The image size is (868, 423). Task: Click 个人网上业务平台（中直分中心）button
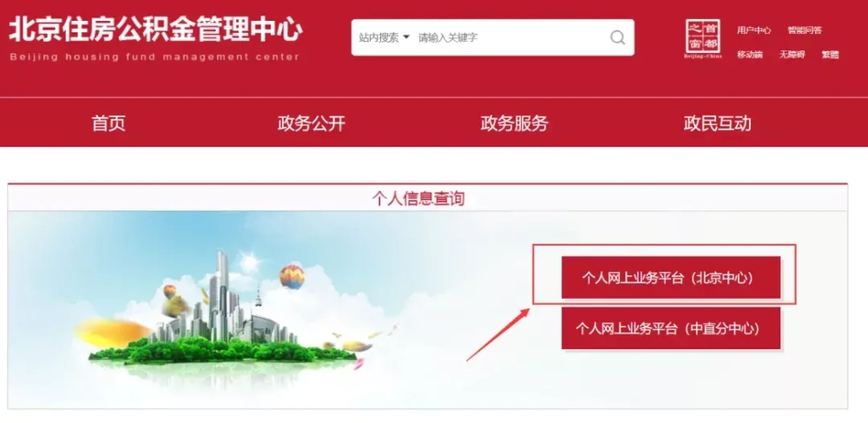[671, 328]
